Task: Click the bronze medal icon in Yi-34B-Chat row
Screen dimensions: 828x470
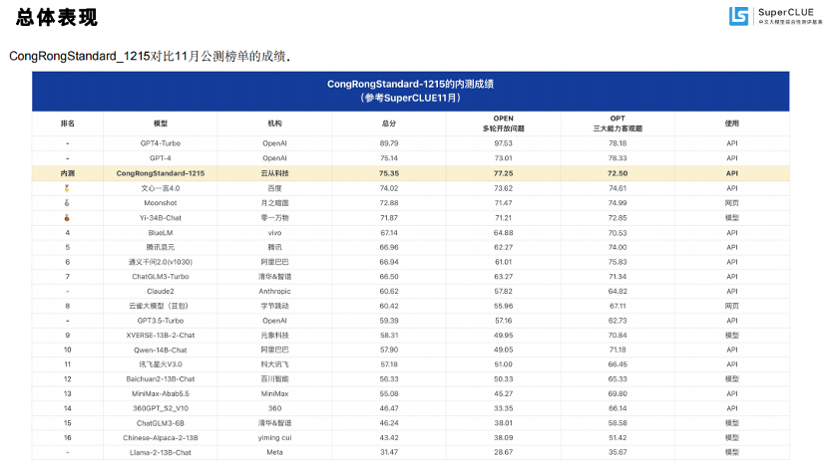Action: (x=67, y=218)
